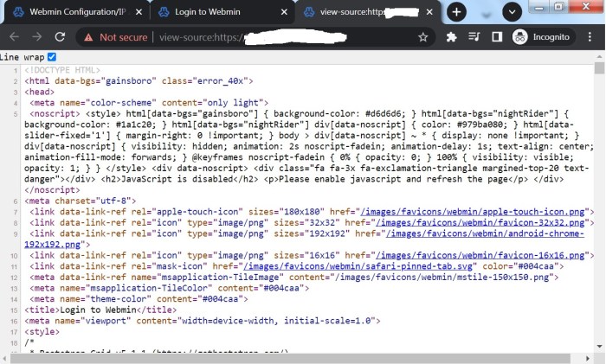The width and height of the screenshot is (606, 364).
Task: Click the DOCTYPE HTML line
Action: tap(62, 70)
